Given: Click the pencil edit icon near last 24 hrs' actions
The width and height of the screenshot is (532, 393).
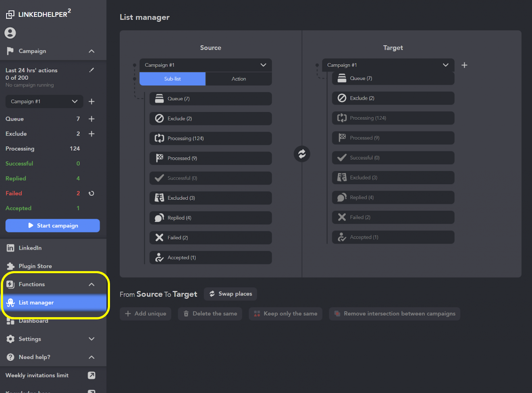Looking at the screenshot, I should pos(91,69).
